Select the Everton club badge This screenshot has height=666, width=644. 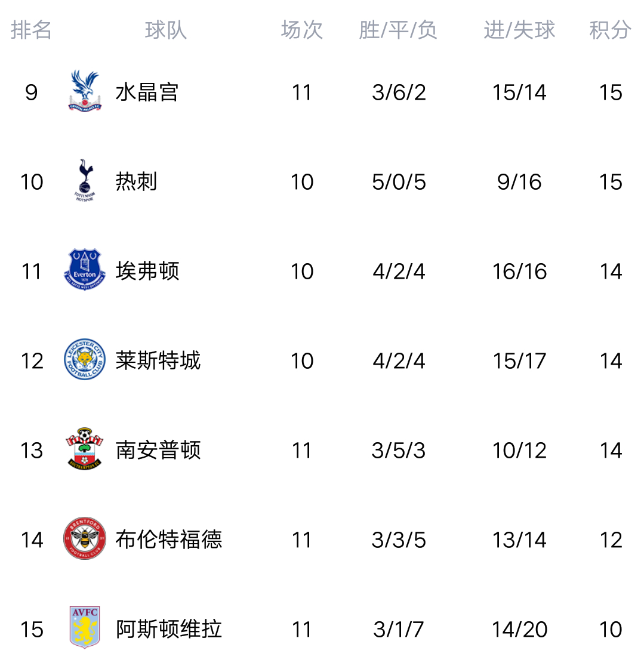pyautogui.click(x=84, y=270)
